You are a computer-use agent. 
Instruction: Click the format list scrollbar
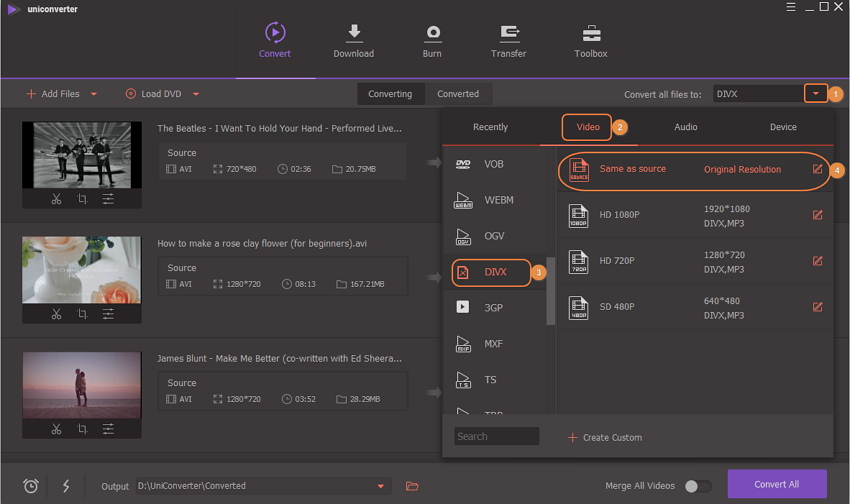(x=550, y=291)
